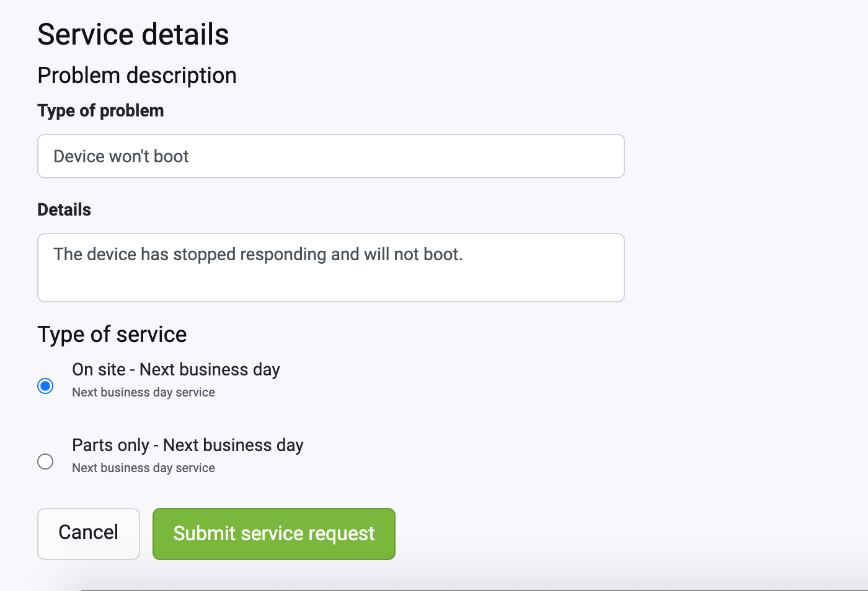This screenshot has height=591, width=868.
Task: Click the 'Type of problem' field label
Action: (101, 111)
